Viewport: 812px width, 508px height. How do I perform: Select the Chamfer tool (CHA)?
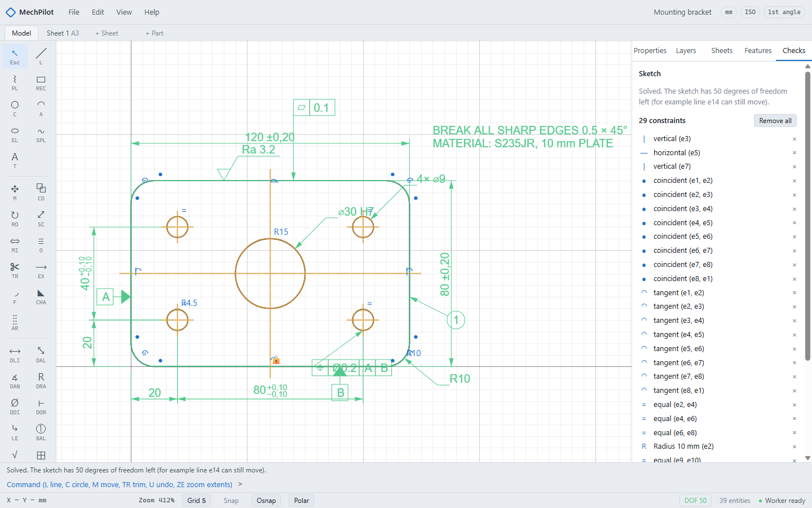click(41, 296)
